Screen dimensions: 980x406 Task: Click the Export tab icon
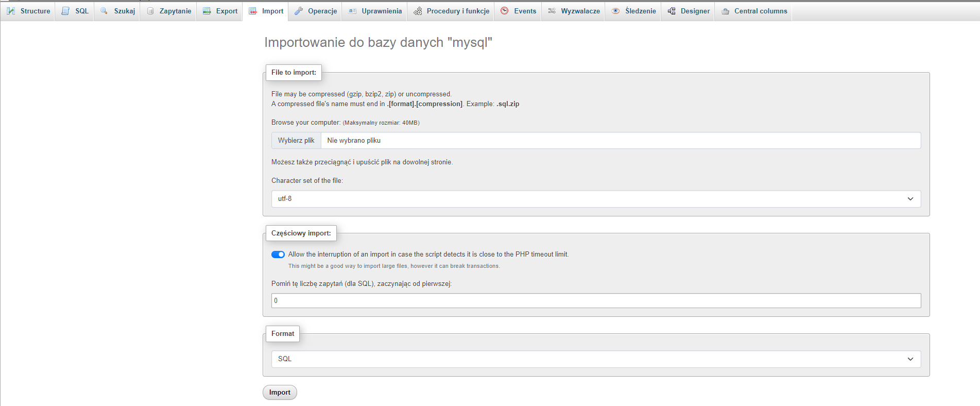click(x=207, y=11)
